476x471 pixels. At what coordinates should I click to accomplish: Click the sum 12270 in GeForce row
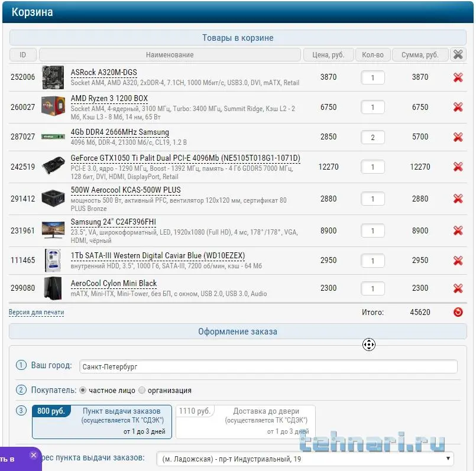click(x=420, y=167)
